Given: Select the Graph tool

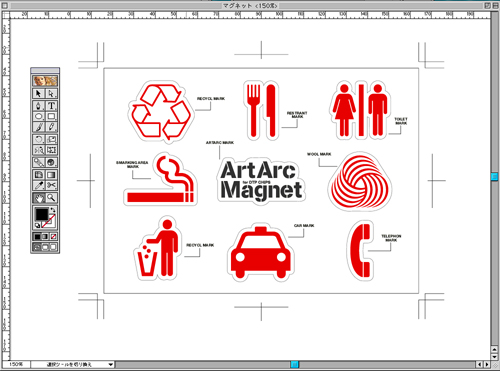Looking at the screenshot, I should click(x=51, y=162).
